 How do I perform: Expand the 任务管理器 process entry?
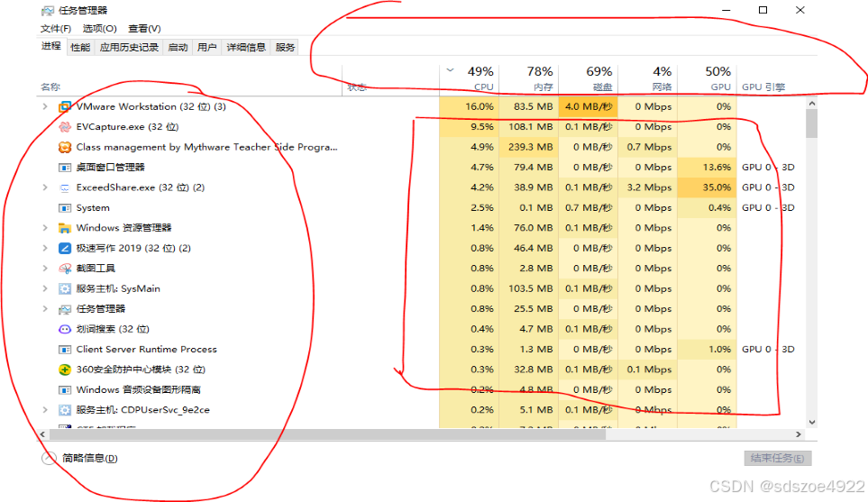tap(45, 308)
